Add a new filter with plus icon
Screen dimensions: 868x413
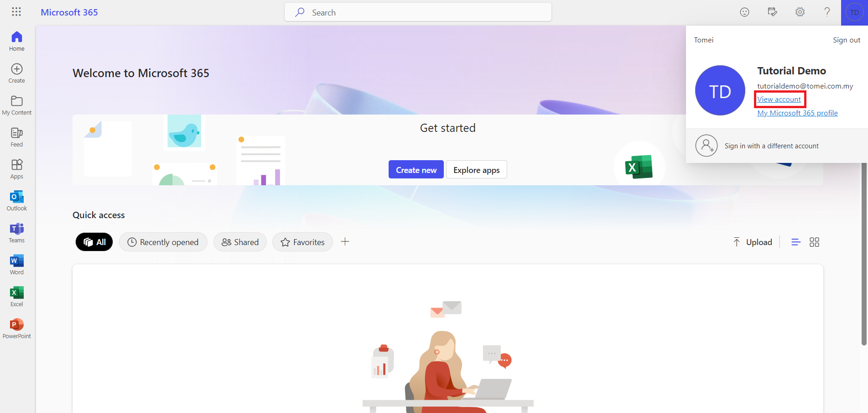click(345, 242)
